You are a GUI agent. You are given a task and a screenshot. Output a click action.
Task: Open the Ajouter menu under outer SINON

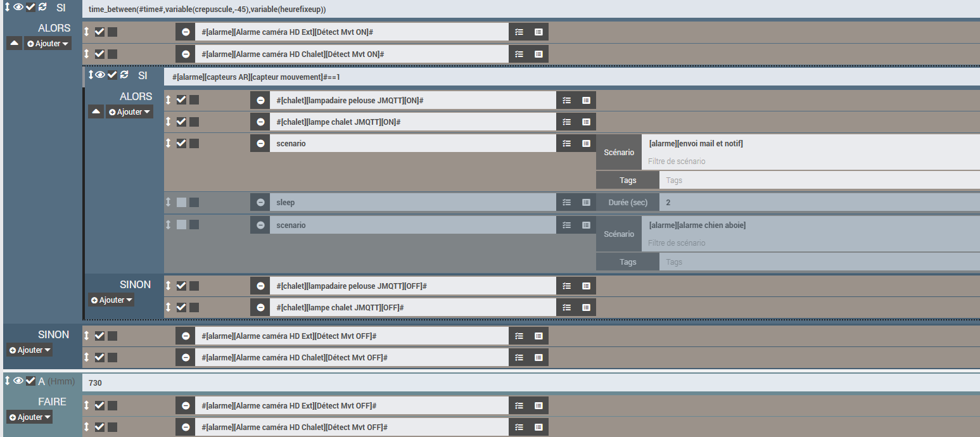(x=29, y=350)
